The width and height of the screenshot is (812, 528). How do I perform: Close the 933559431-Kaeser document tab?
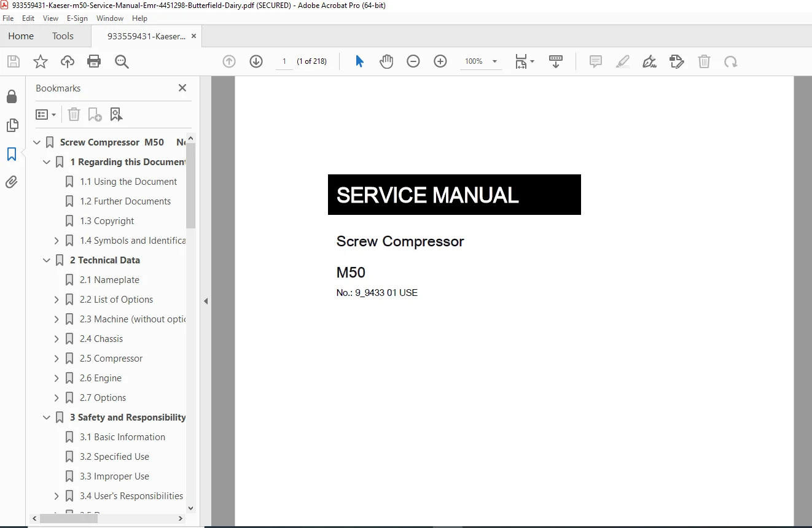pos(194,36)
